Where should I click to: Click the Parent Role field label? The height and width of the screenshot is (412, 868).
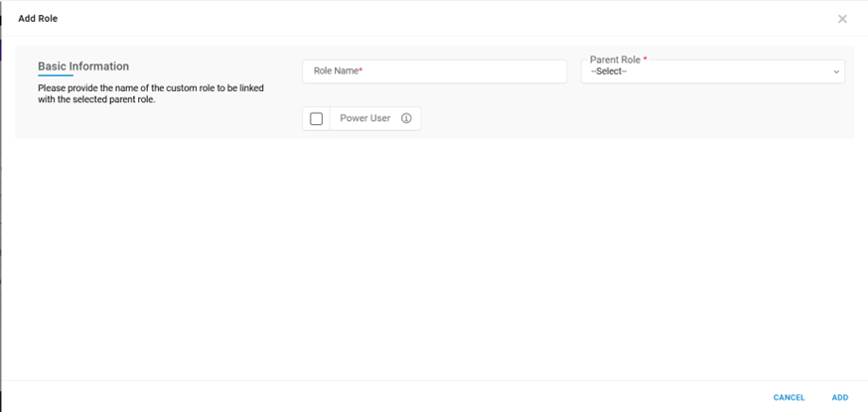(615, 60)
